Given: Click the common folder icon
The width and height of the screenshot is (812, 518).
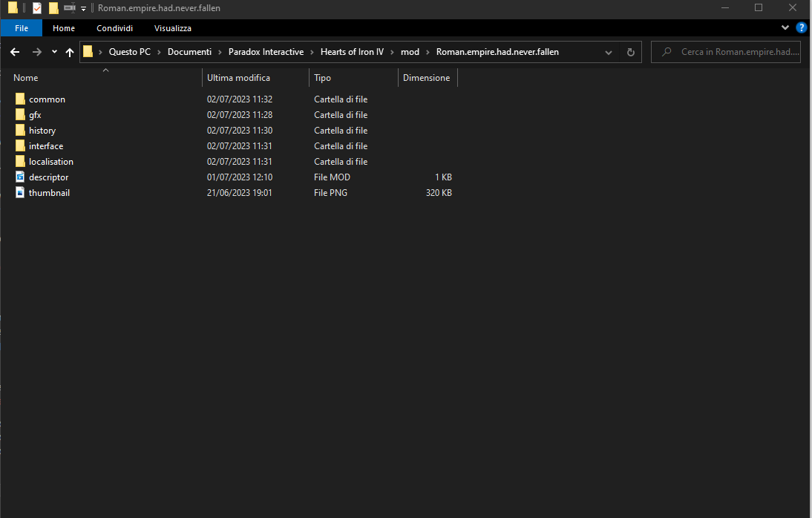Looking at the screenshot, I should tap(20, 99).
